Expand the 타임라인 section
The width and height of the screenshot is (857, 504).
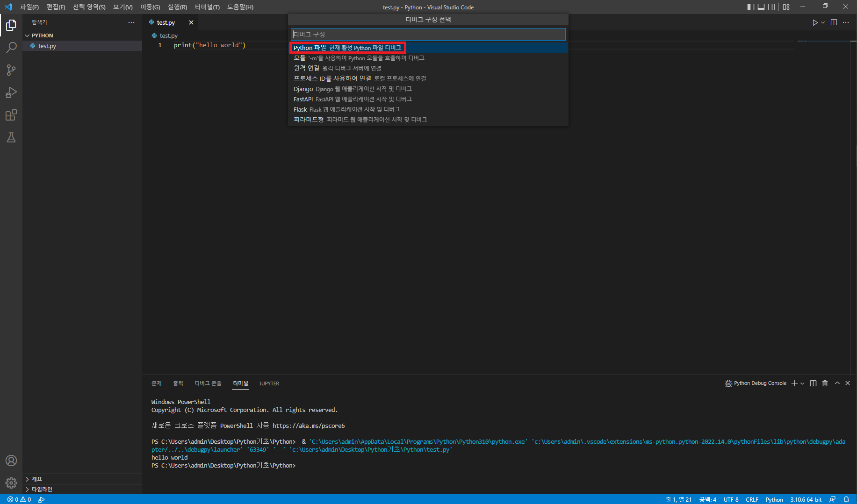tap(82, 489)
